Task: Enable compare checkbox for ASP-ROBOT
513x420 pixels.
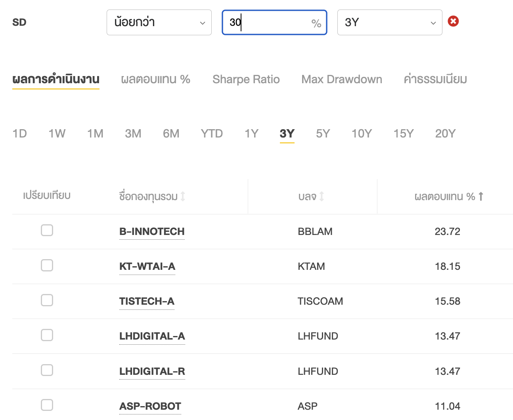Action: [x=47, y=405]
